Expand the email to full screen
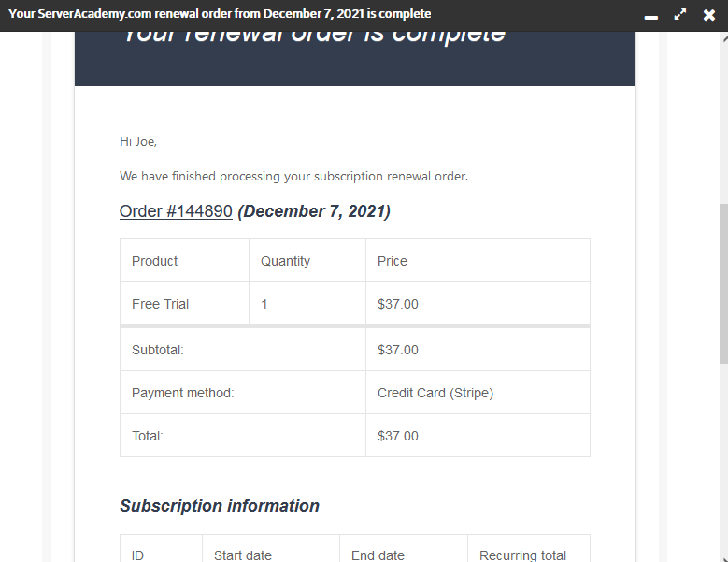Screen dimensions: 728x562 (x=680, y=15)
